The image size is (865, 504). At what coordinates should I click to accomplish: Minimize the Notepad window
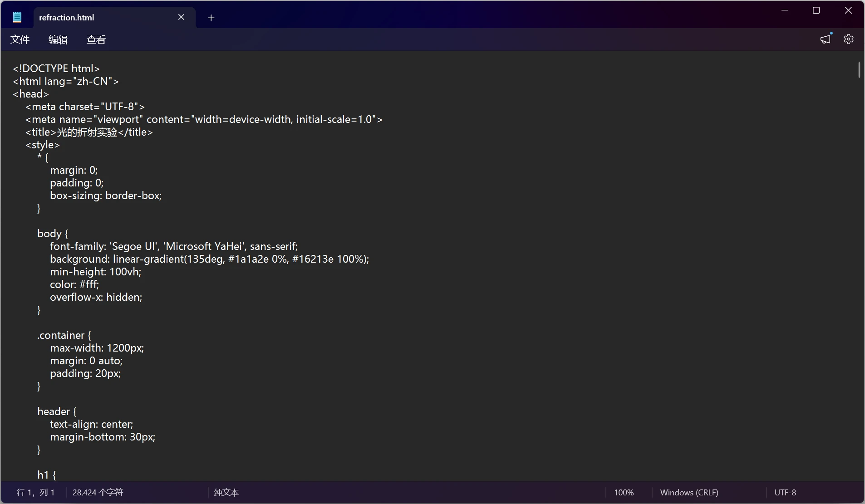click(x=785, y=10)
